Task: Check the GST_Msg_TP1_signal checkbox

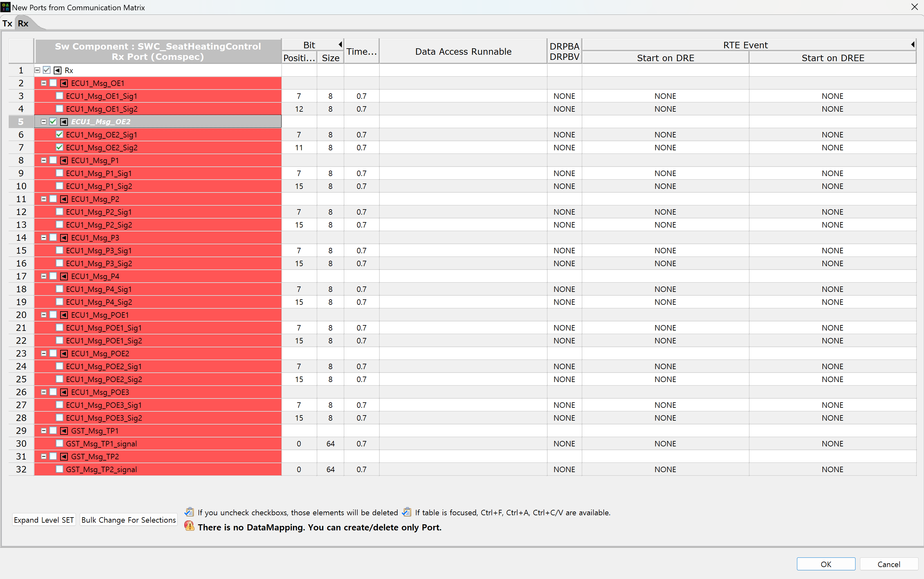Action: [x=59, y=444]
